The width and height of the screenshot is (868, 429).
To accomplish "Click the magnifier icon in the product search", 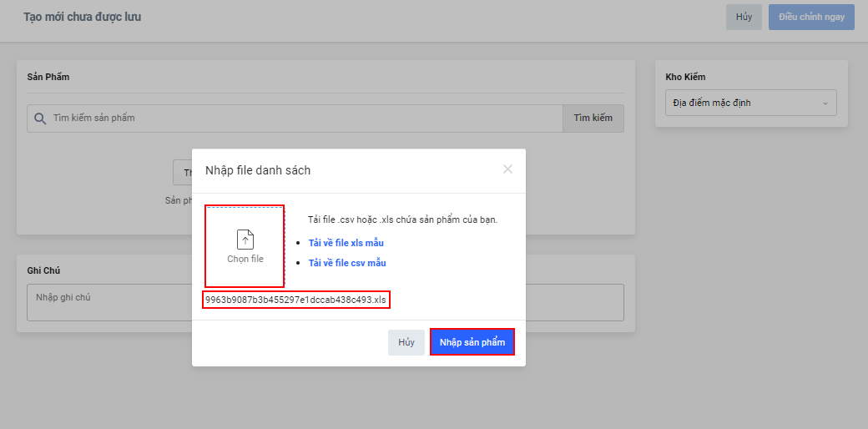I will [x=39, y=119].
